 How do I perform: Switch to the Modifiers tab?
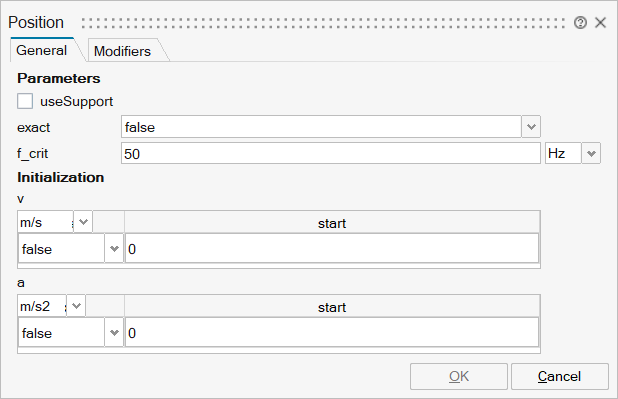coord(123,51)
